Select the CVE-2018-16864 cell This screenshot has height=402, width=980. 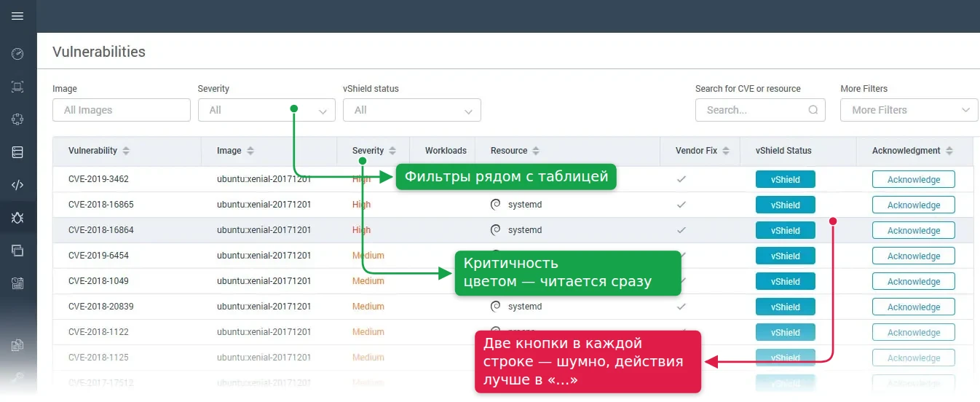point(101,230)
